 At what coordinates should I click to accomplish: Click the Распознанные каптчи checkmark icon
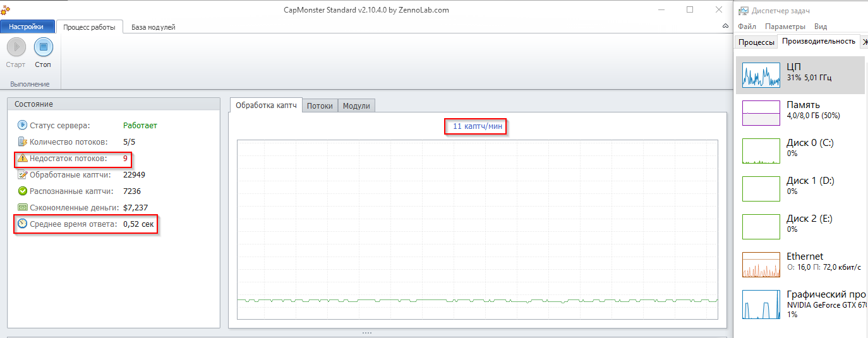(x=23, y=191)
